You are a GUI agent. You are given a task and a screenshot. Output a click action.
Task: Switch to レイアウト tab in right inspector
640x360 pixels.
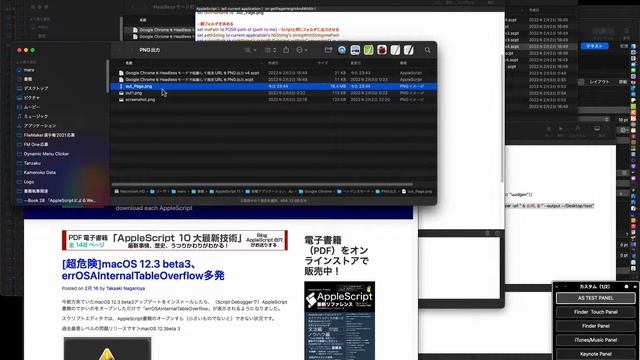599,82
